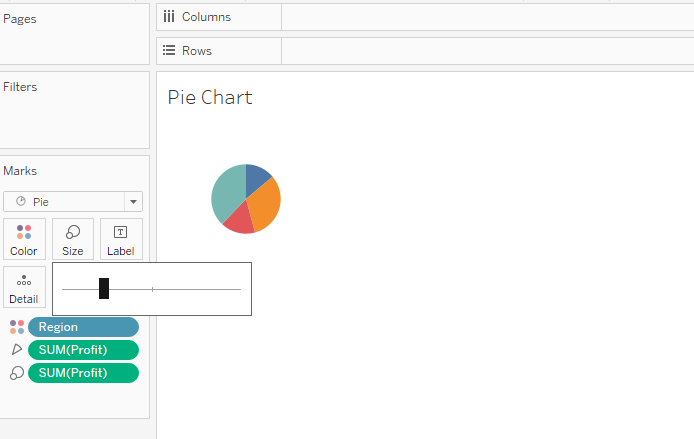Click the size icon beside bottom SUM(Profit) pill
Image resolution: width=694 pixels, height=439 pixels.
point(16,373)
